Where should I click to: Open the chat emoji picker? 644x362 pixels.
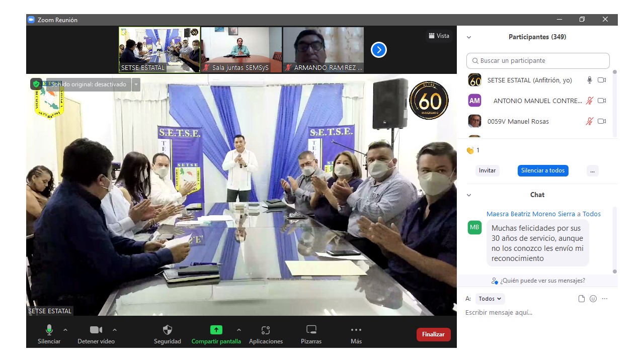593,299
